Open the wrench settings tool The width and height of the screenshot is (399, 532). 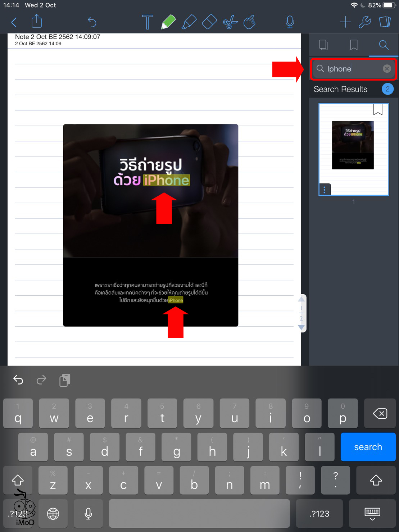364,22
